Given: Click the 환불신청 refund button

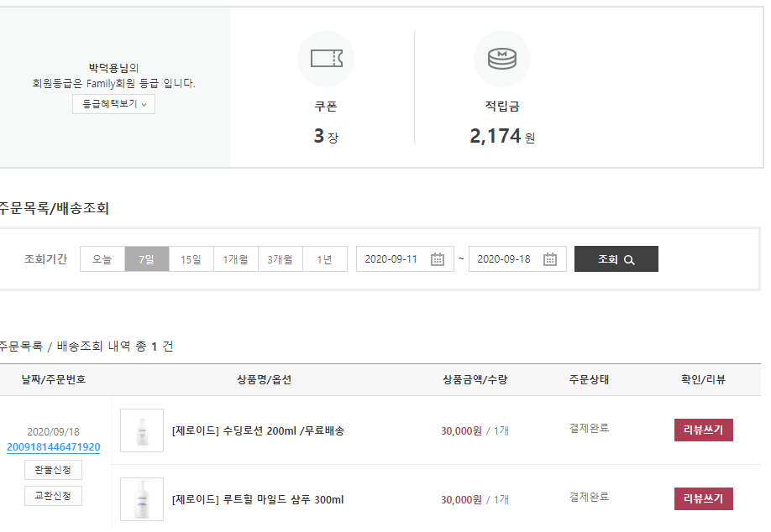Looking at the screenshot, I should pos(53,469).
